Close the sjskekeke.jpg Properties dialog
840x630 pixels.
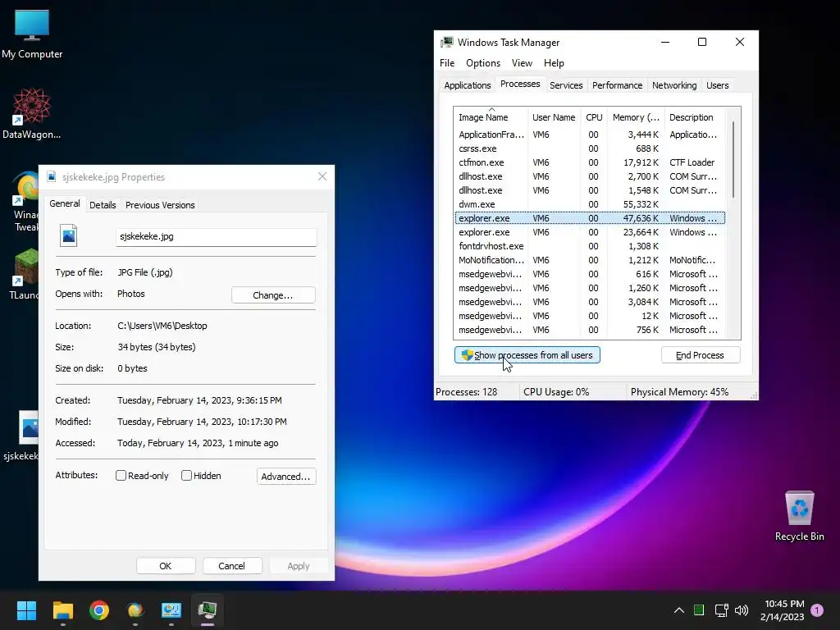(x=322, y=177)
